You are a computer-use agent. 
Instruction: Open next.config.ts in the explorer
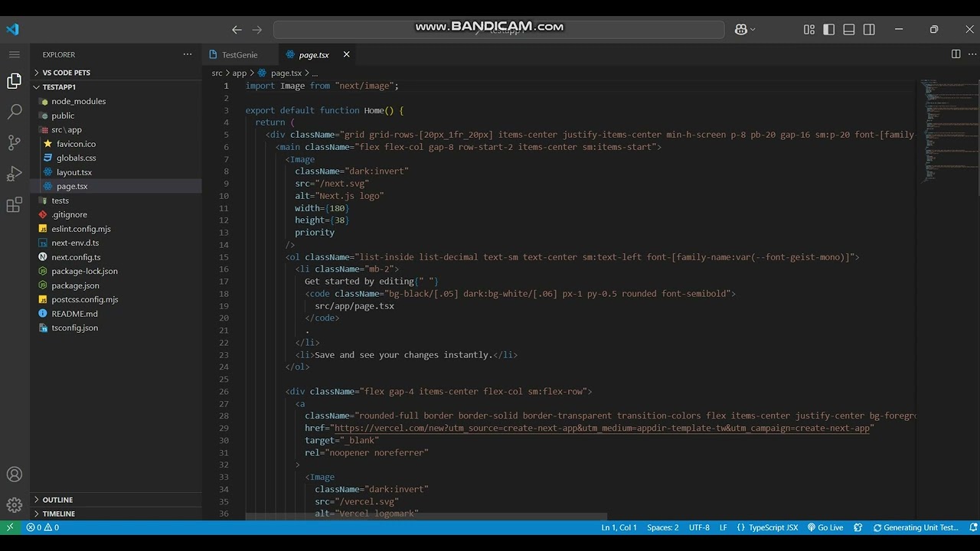coord(116,257)
